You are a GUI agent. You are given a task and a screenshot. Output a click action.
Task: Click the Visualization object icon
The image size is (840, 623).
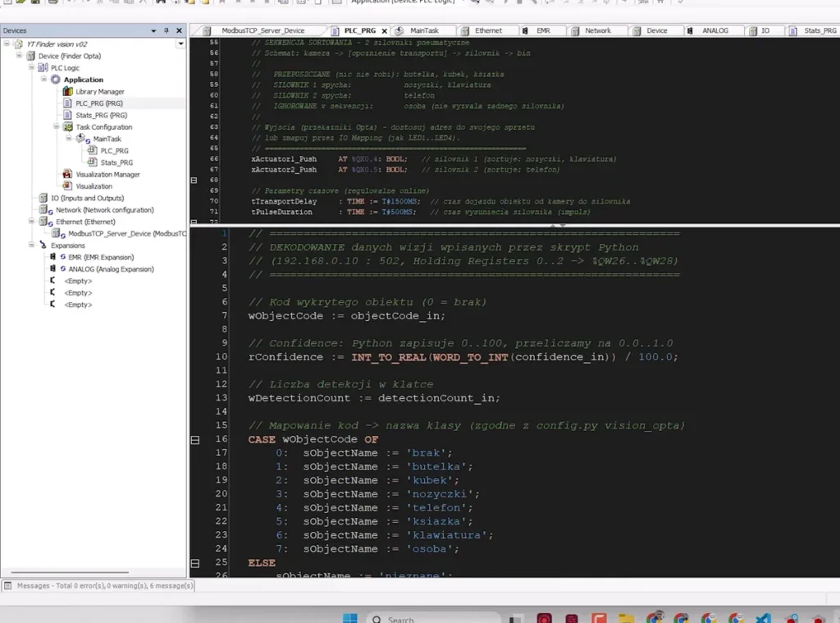[x=67, y=186]
